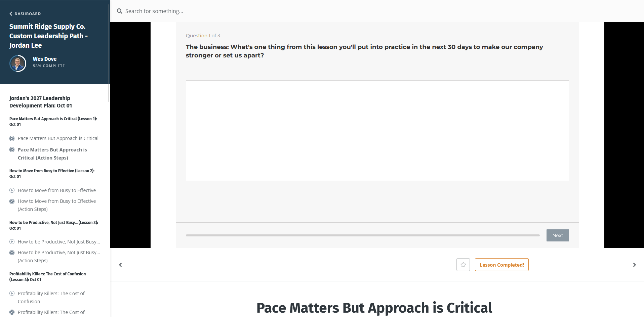Click Jordan's 2027 Leadership Development Plan heading
Screen dimensions: 644x317
pyautogui.click(x=41, y=102)
